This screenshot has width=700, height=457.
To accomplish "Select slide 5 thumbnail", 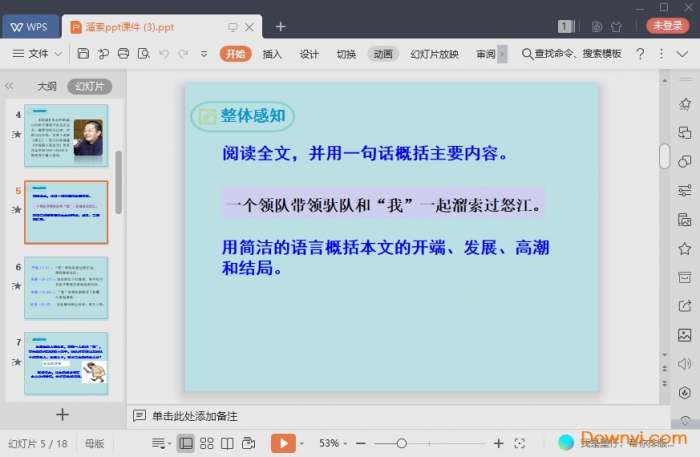I will pyautogui.click(x=66, y=212).
